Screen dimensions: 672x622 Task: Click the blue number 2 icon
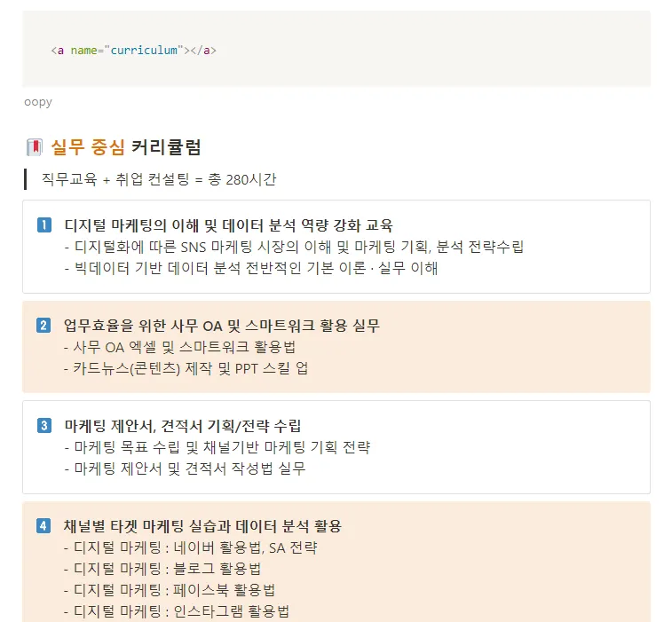coord(44,326)
